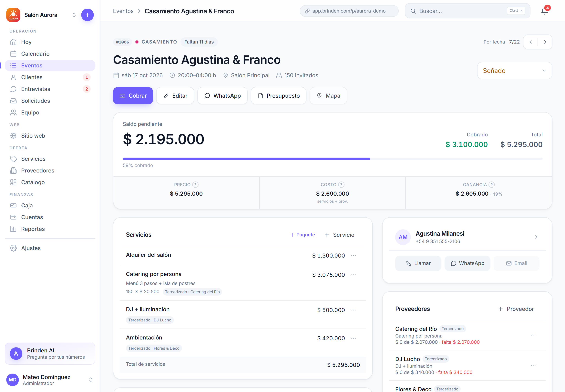Open the Señado status dropdown
565x392 pixels.
click(x=515, y=71)
